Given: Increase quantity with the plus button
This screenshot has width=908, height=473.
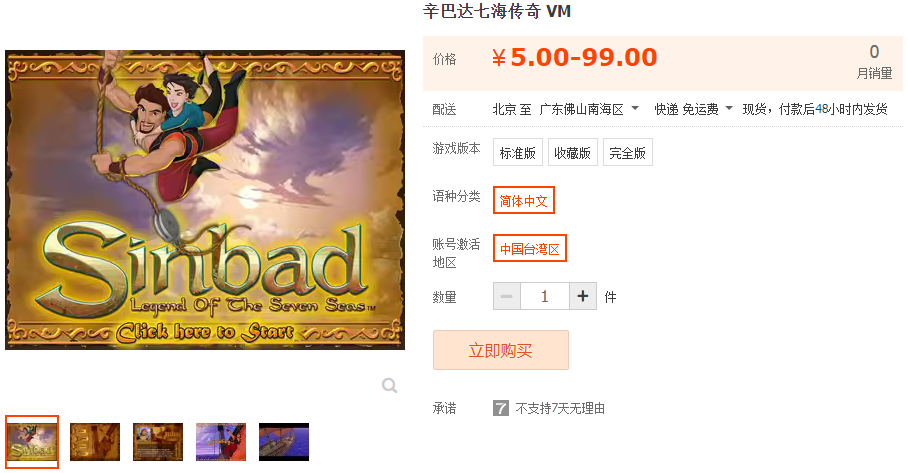Looking at the screenshot, I should [583, 296].
